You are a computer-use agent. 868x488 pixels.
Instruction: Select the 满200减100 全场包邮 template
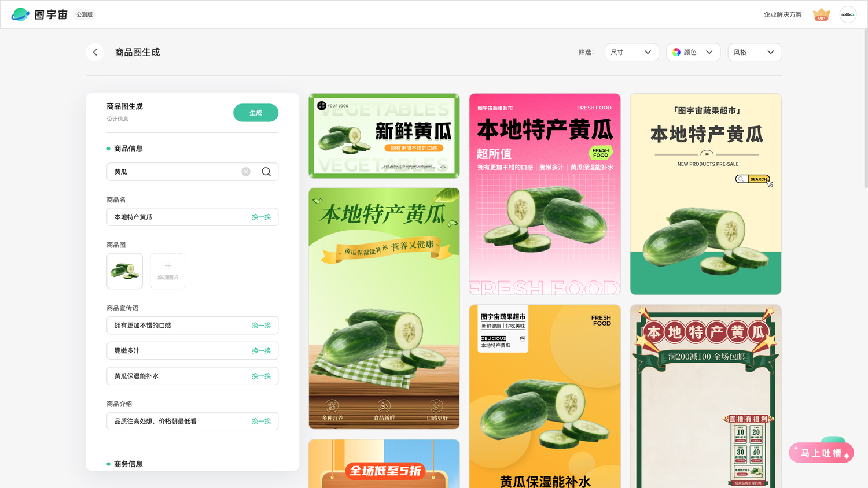(x=705, y=396)
